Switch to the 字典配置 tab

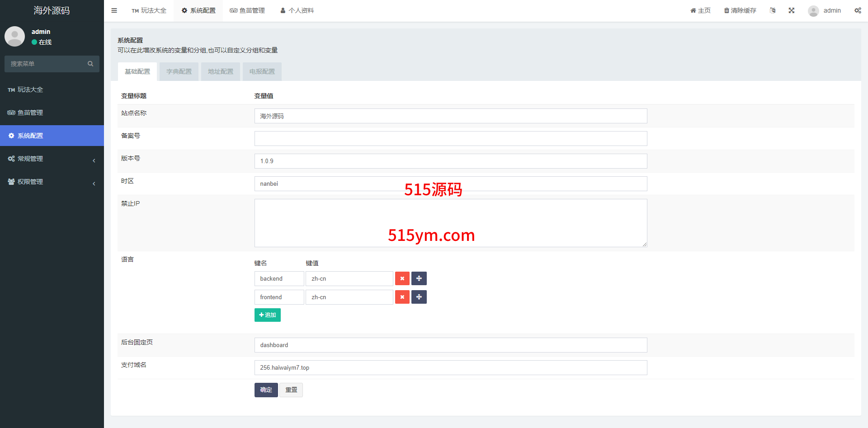(179, 71)
